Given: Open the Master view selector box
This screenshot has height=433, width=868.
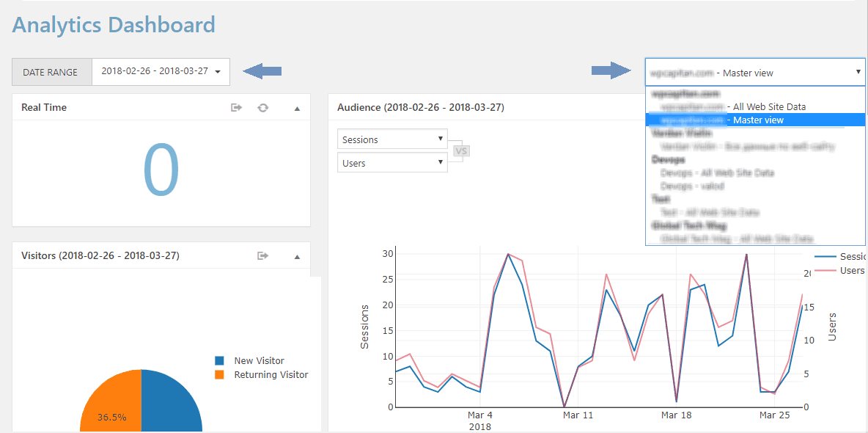Looking at the screenshot, I should (x=755, y=72).
